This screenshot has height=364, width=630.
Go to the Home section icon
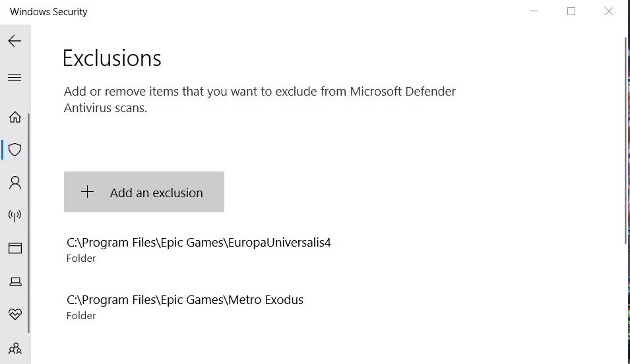click(15, 117)
